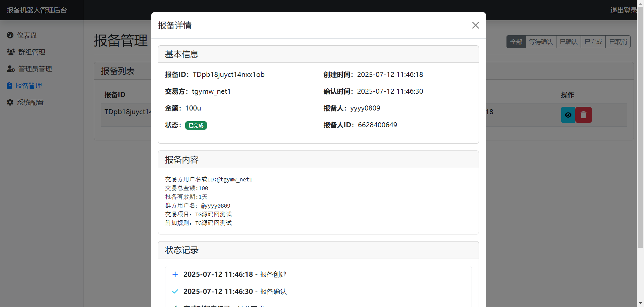Viewport: 644px width, 307px height.
Task: Click 退出登录 to log out
Action: (623, 10)
